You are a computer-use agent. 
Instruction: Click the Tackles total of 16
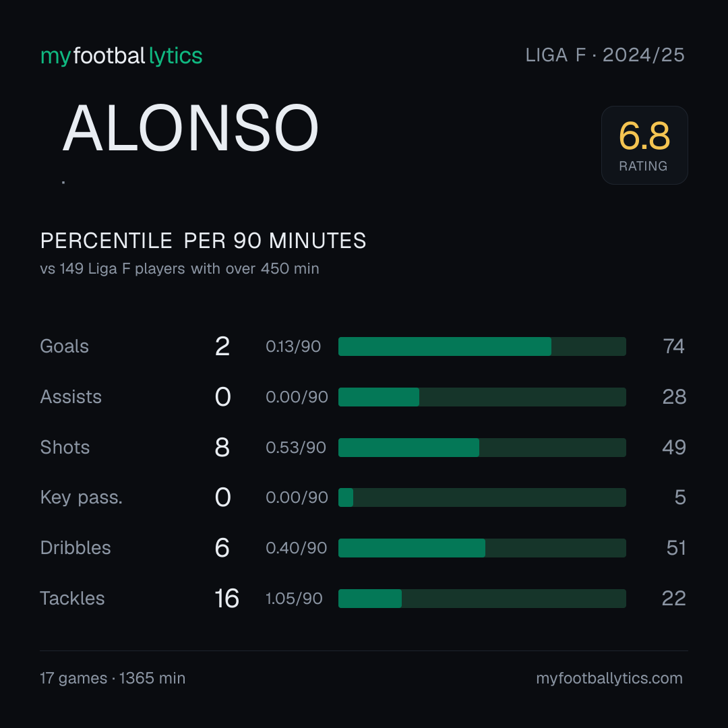tap(226, 599)
